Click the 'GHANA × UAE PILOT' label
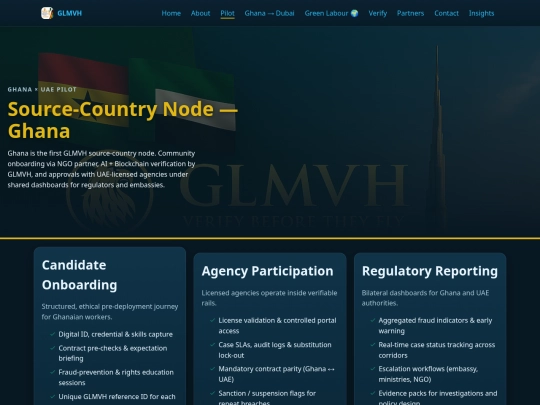This screenshot has height=405, width=540. coord(42,90)
